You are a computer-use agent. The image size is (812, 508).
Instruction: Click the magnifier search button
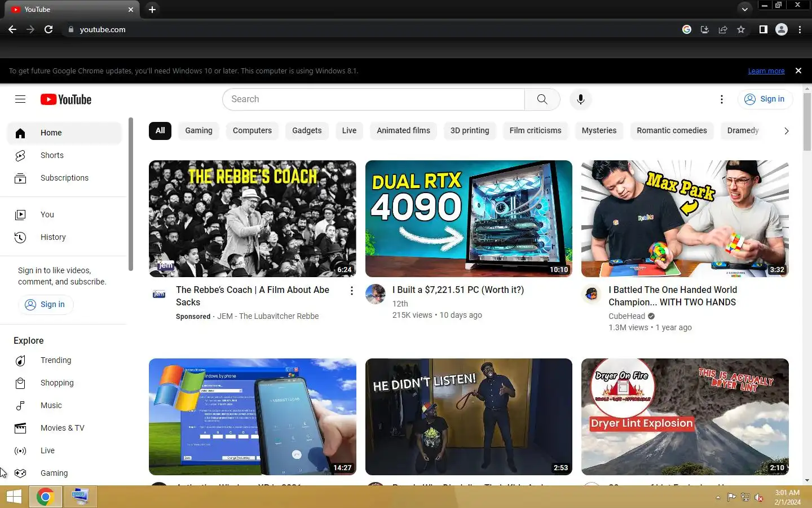click(x=542, y=99)
